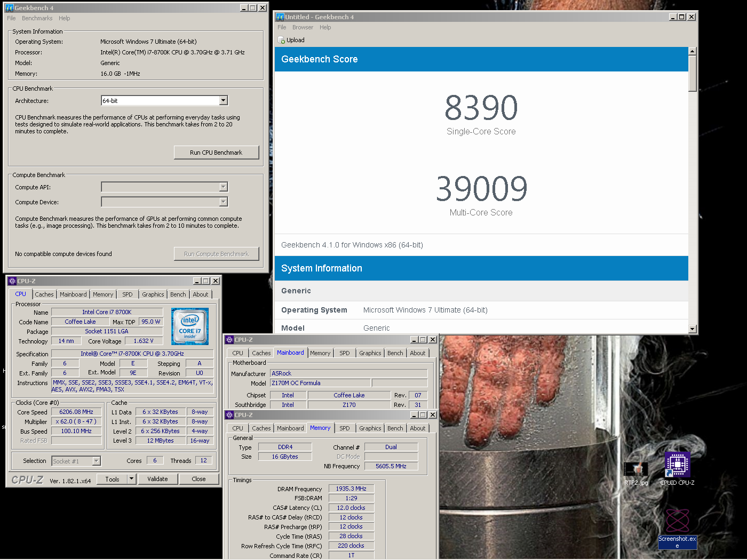The width and height of the screenshot is (747, 560).
Task: Select About tab in CPU-Z Memory window
Action: pos(418,428)
